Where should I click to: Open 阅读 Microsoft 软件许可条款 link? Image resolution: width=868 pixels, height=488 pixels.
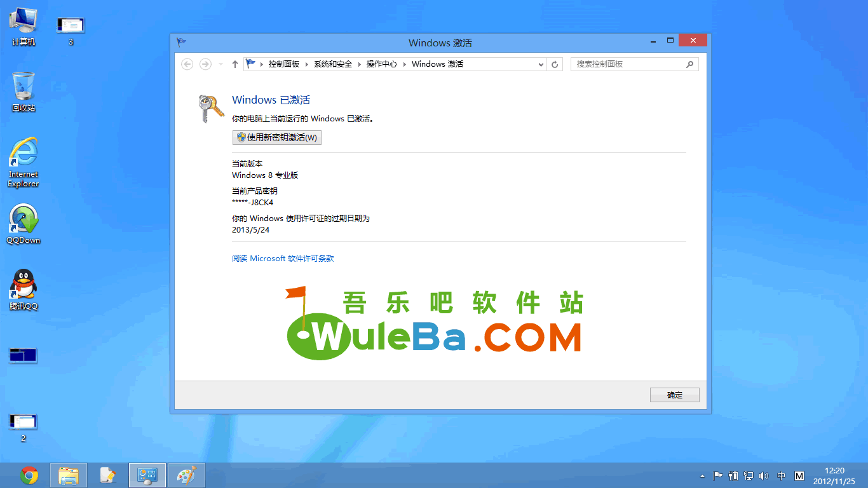pos(283,259)
